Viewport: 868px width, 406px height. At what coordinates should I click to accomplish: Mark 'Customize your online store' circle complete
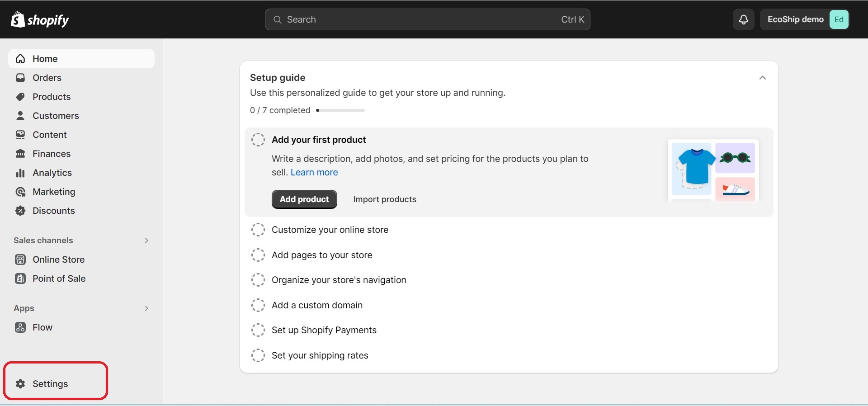coord(258,230)
